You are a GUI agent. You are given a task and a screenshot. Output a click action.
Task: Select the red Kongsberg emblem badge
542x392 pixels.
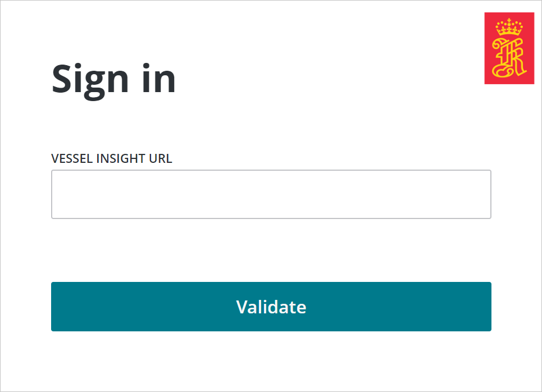click(x=509, y=48)
